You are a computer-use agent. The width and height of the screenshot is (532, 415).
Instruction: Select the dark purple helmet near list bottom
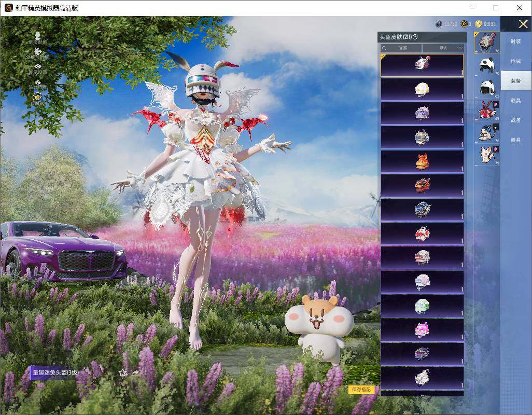click(x=422, y=354)
